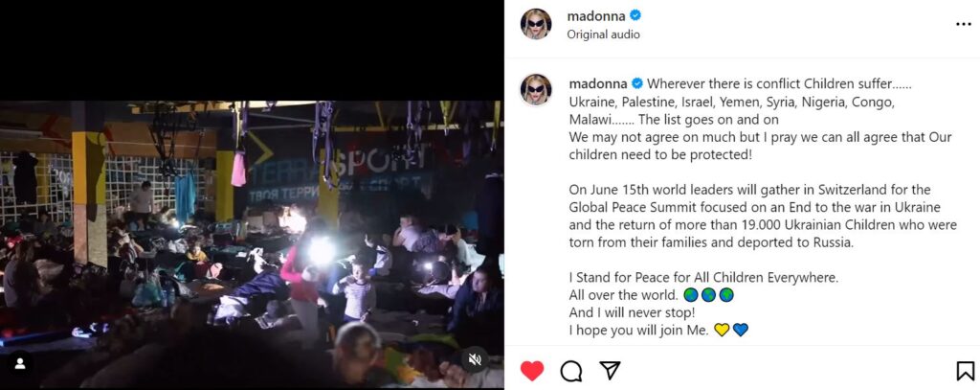The width and height of the screenshot is (980, 390).
Task: Open the madonna profile picture in header
Action: click(x=536, y=24)
